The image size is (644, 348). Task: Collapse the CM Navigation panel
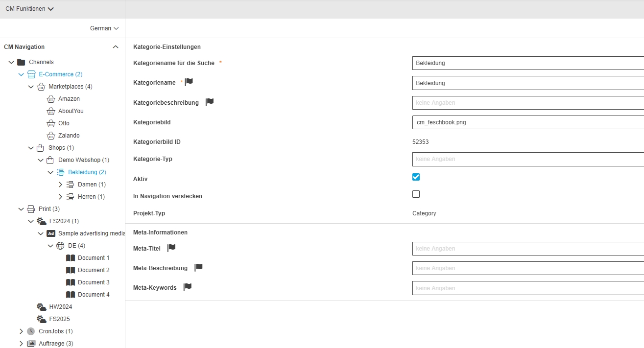pos(116,47)
